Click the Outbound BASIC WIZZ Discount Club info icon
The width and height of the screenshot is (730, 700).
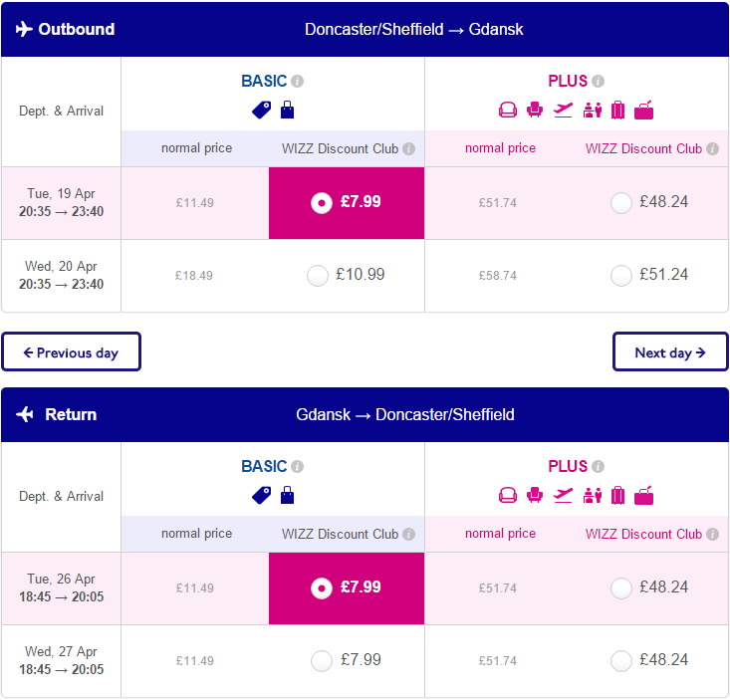click(408, 149)
